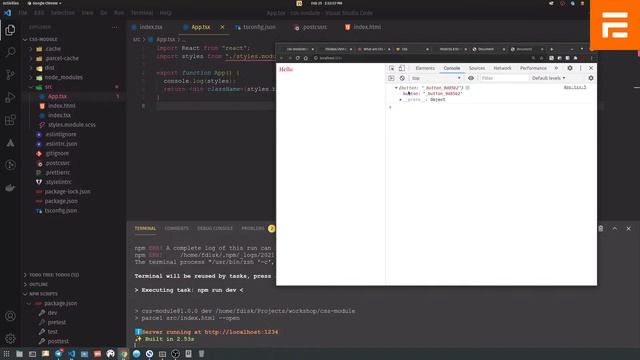Open the Source Control view

point(10,75)
